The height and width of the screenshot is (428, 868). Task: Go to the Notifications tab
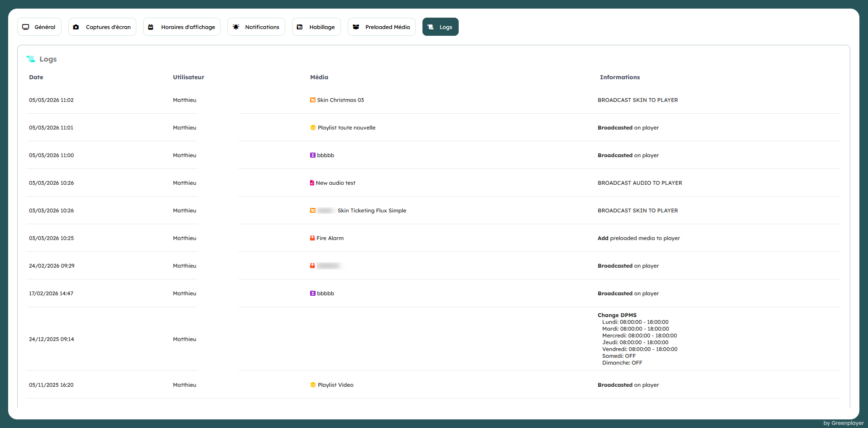pyautogui.click(x=256, y=27)
